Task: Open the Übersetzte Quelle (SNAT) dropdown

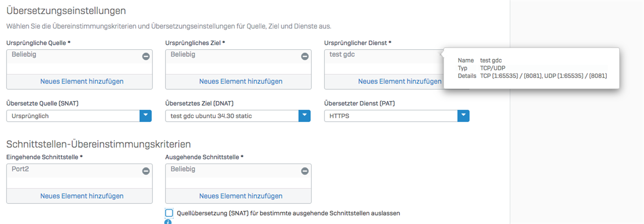Action: click(x=145, y=116)
